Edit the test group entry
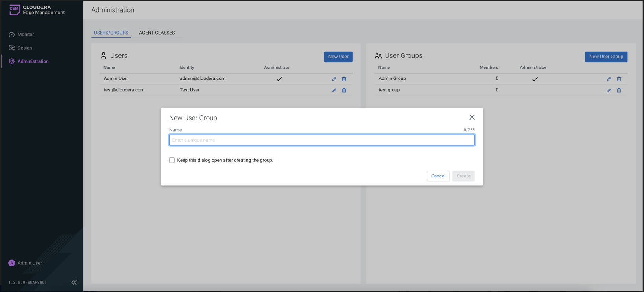This screenshot has width=644, height=292. tap(609, 91)
